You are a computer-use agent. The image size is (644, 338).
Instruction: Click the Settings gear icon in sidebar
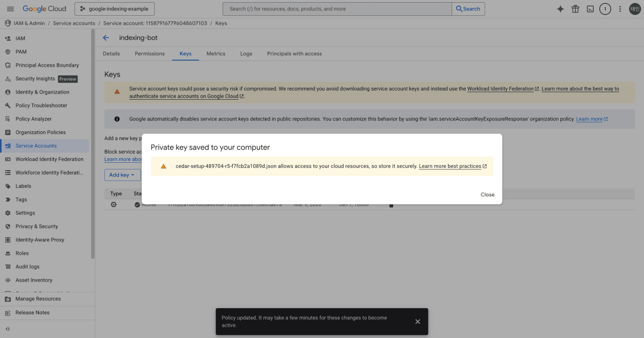[x=8, y=213]
